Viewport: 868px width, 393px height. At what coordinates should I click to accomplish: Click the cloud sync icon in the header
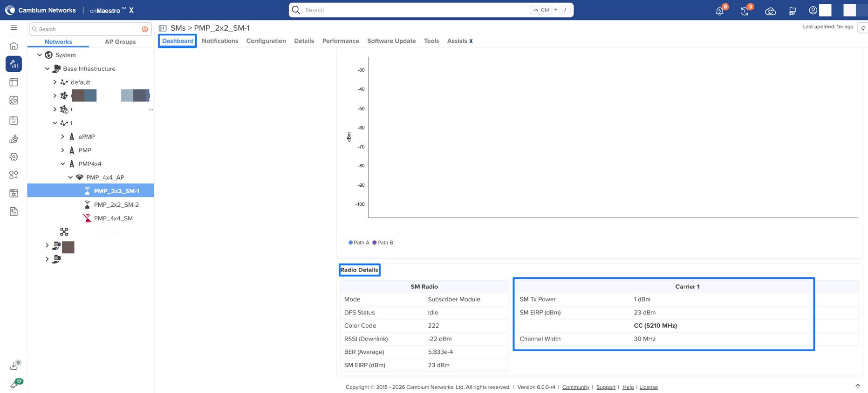(770, 11)
